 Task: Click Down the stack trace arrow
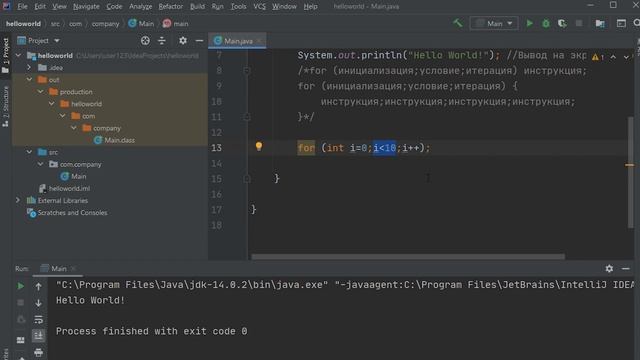(x=38, y=303)
